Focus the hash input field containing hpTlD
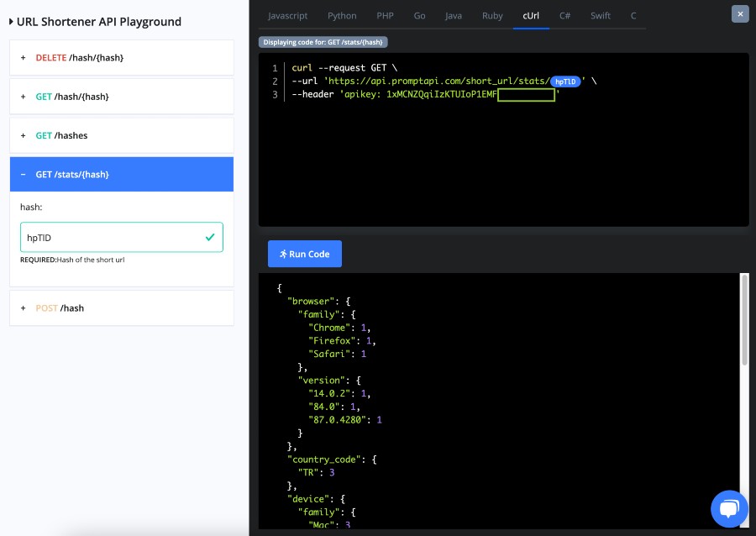The height and width of the screenshot is (536, 756). (122, 237)
